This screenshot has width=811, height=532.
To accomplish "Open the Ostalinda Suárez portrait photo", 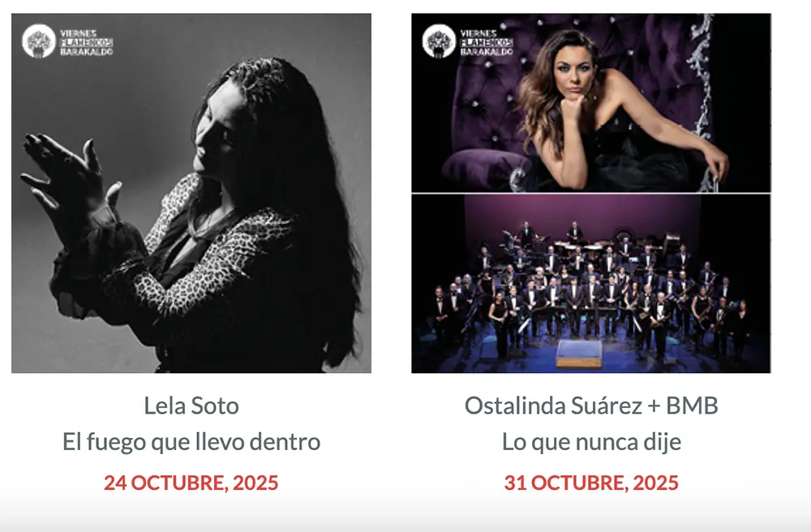I will coord(591,103).
